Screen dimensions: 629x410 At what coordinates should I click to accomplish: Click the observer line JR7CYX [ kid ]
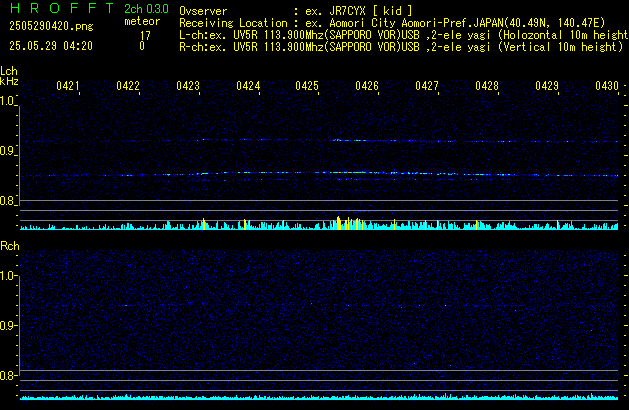(296, 11)
